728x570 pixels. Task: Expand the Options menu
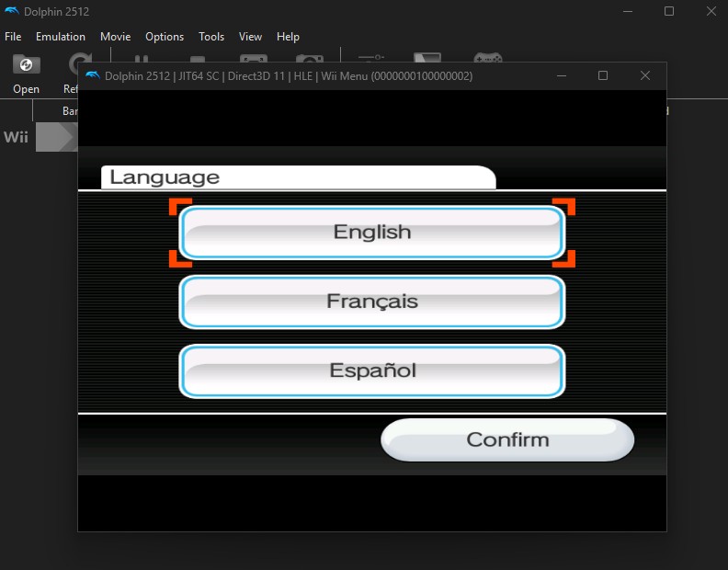[165, 37]
